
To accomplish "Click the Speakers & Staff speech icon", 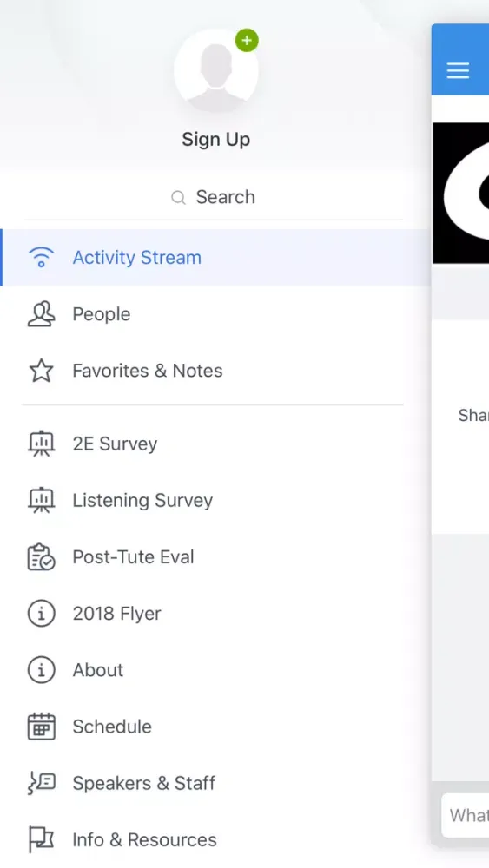I will point(41,783).
